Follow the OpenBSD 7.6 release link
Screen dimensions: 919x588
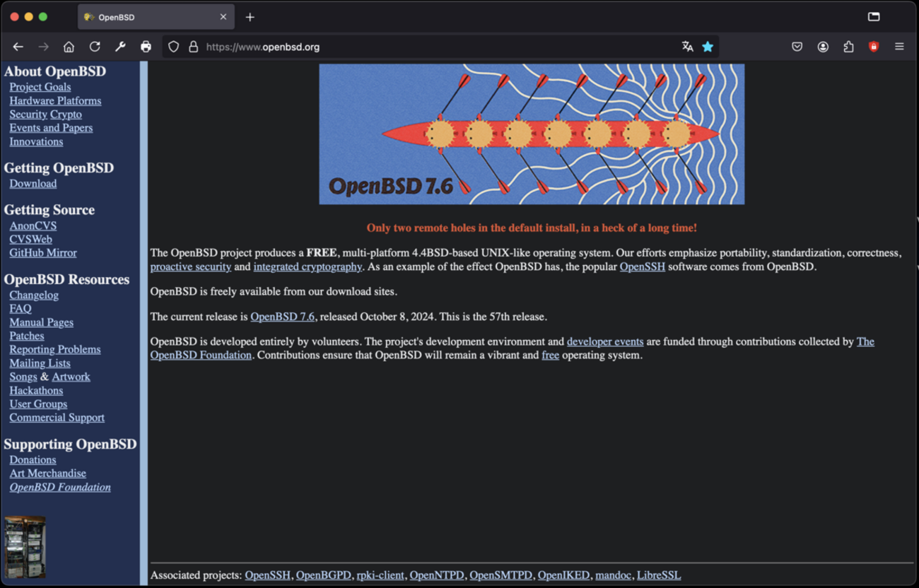pyautogui.click(x=282, y=317)
